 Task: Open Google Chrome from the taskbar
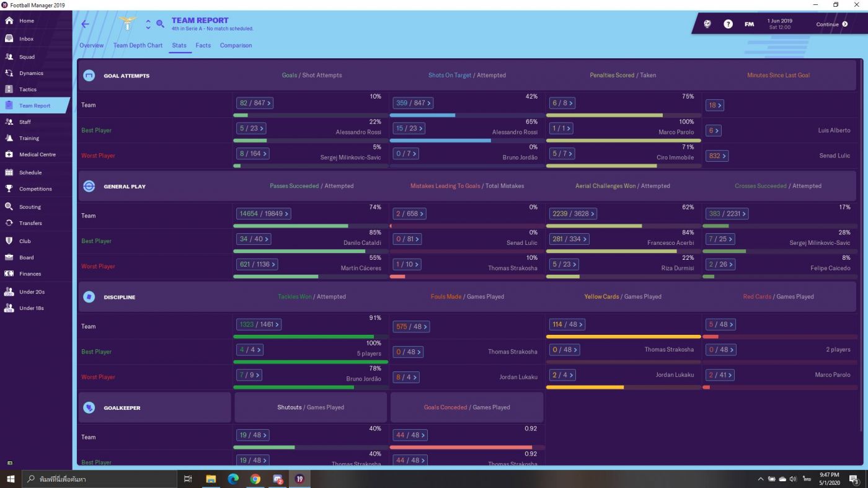[x=255, y=479]
